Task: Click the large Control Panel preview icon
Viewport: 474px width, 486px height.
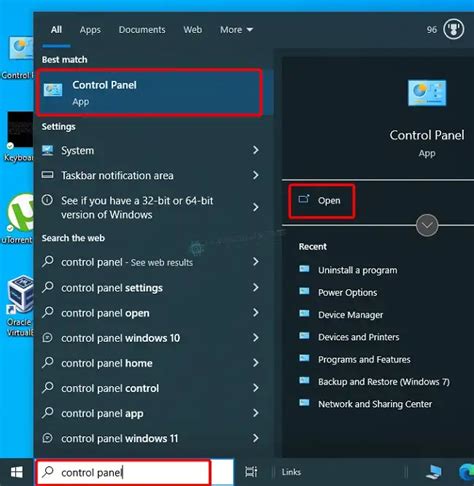Action: pos(427,93)
